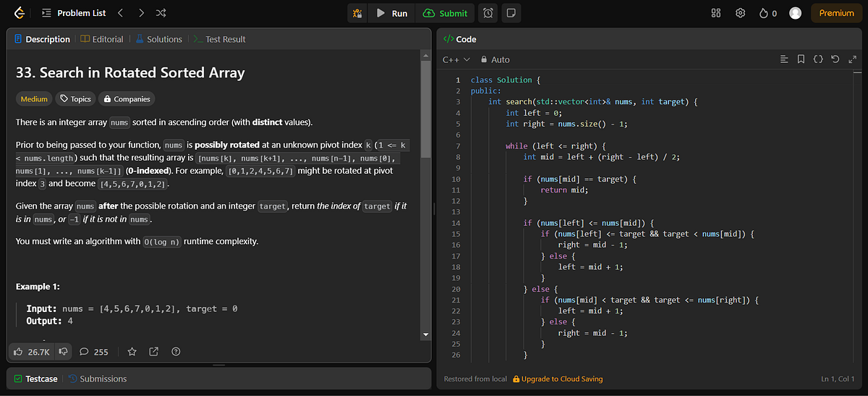
Task: Click the 'O(log n)' inline code
Action: coord(163,242)
